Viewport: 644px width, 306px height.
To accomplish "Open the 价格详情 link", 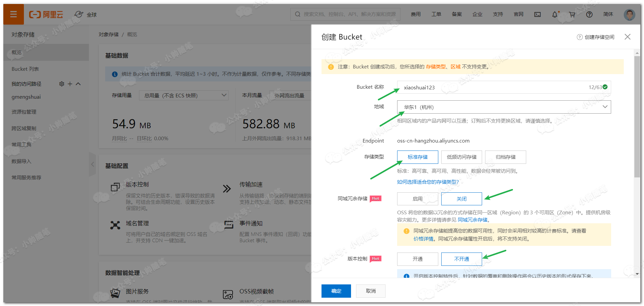I will coord(423,239).
